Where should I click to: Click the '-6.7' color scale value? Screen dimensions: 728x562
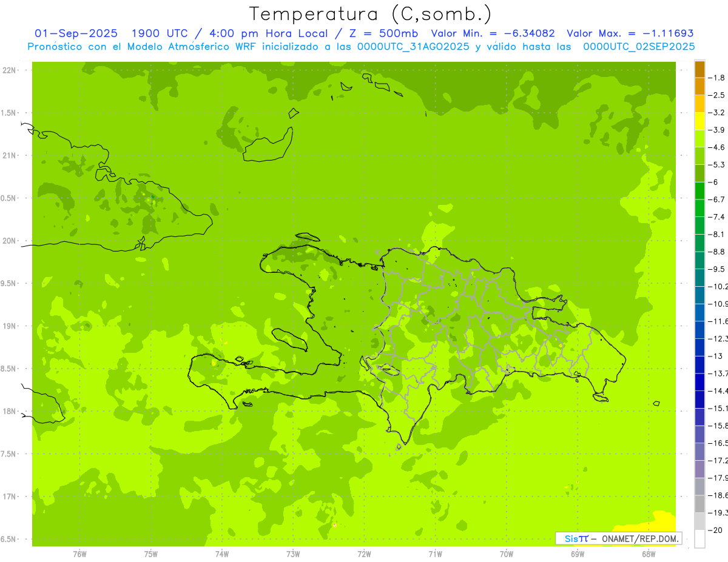point(716,199)
